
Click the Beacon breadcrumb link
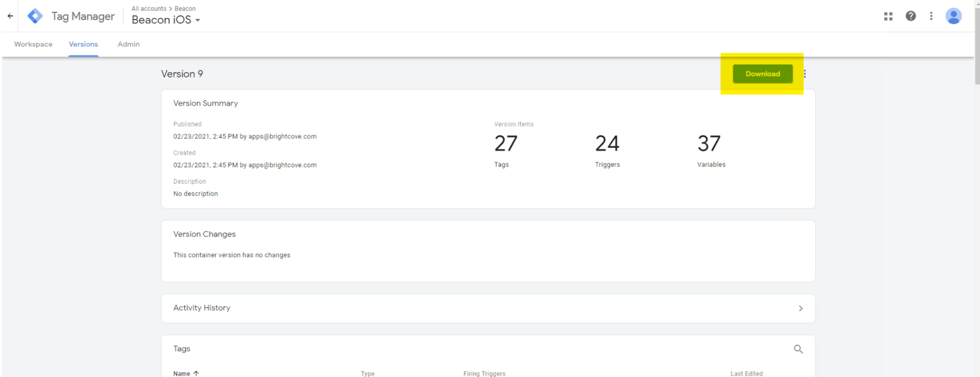coord(185,9)
